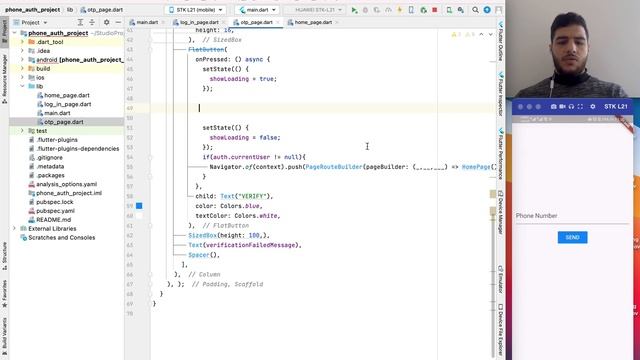640x360 pixels.
Task: Select otp_page.dart in the project tree
Action: (x=64, y=122)
